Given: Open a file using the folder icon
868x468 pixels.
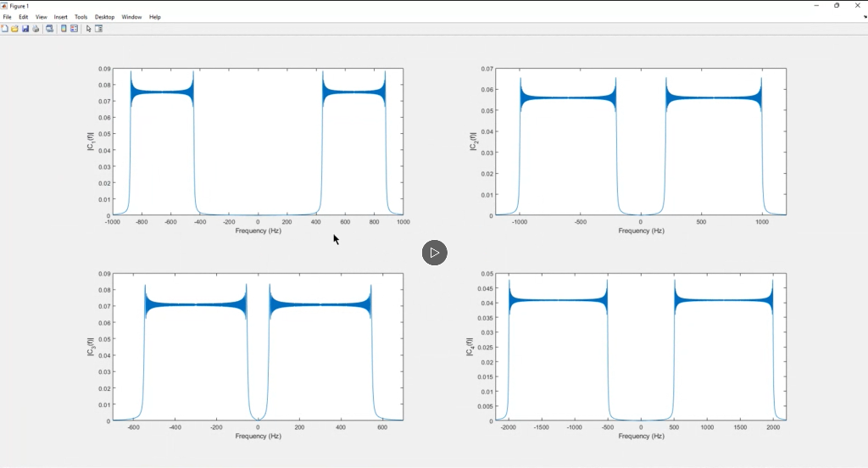Looking at the screenshot, I should pyautogui.click(x=15, y=29).
